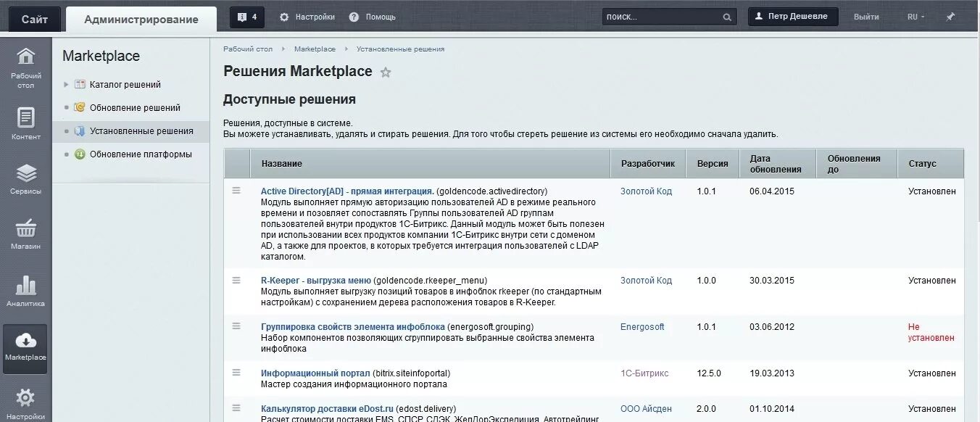Open the Сервисы sidebar section

click(x=26, y=179)
